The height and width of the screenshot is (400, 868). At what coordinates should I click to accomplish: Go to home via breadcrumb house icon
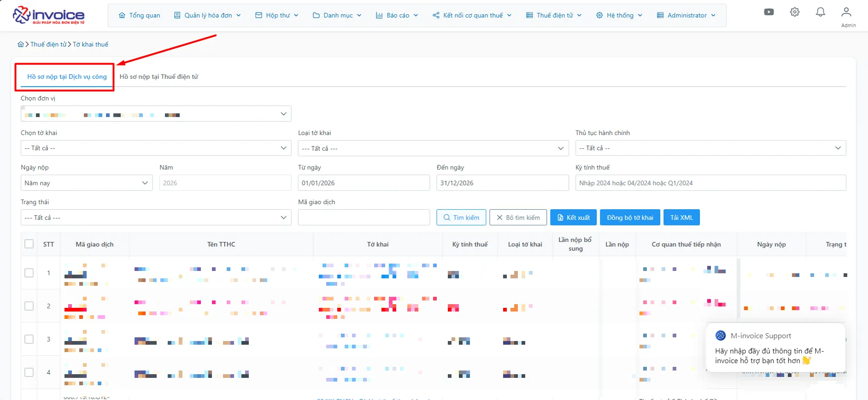click(x=21, y=44)
